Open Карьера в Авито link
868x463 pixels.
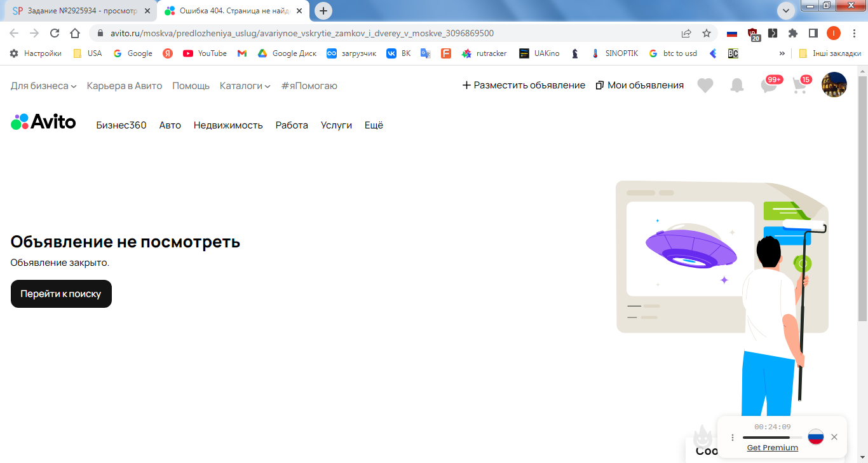tap(125, 85)
